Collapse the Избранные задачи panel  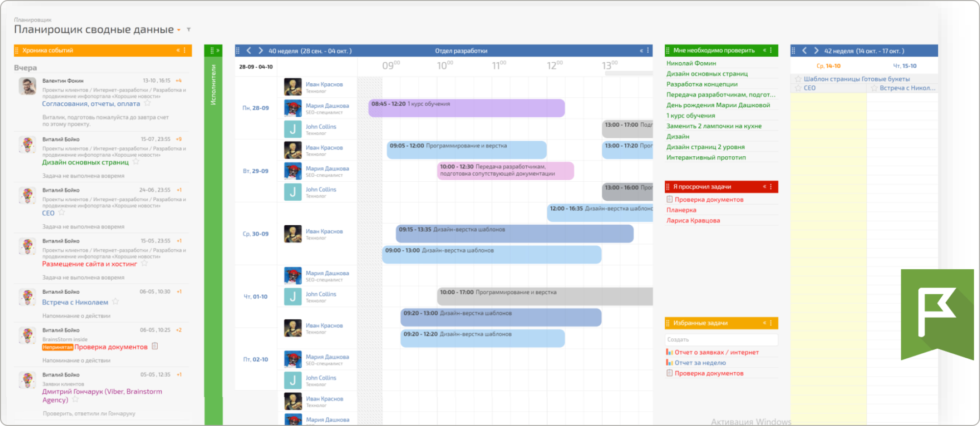tap(764, 323)
